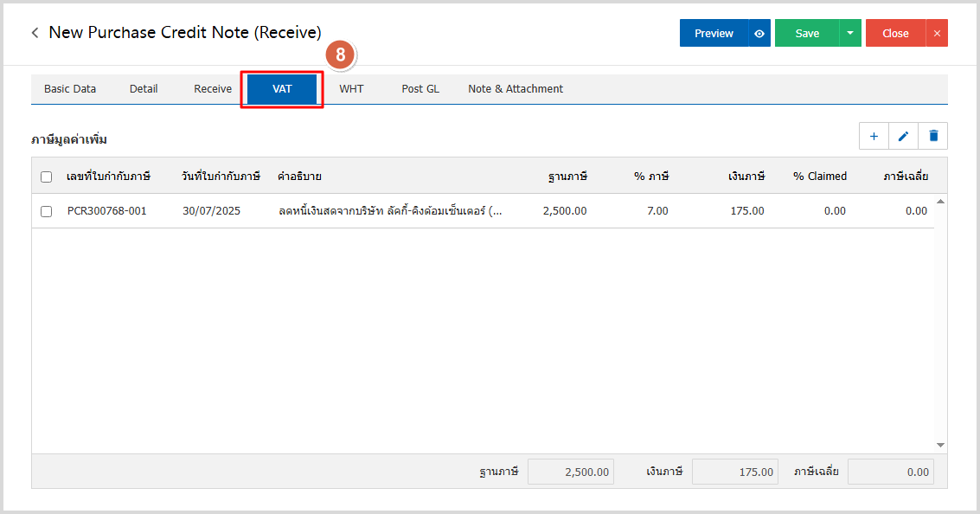Click the trash delete icon
Image resolution: width=980 pixels, height=514 pixels.
[x=933, y=136]
